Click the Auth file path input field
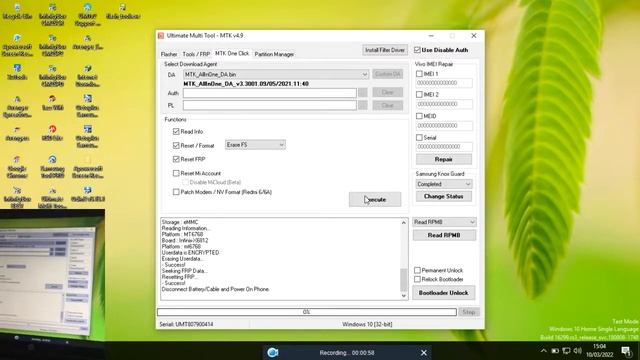Screen dimensions: 640x360 tap(269, 93)
